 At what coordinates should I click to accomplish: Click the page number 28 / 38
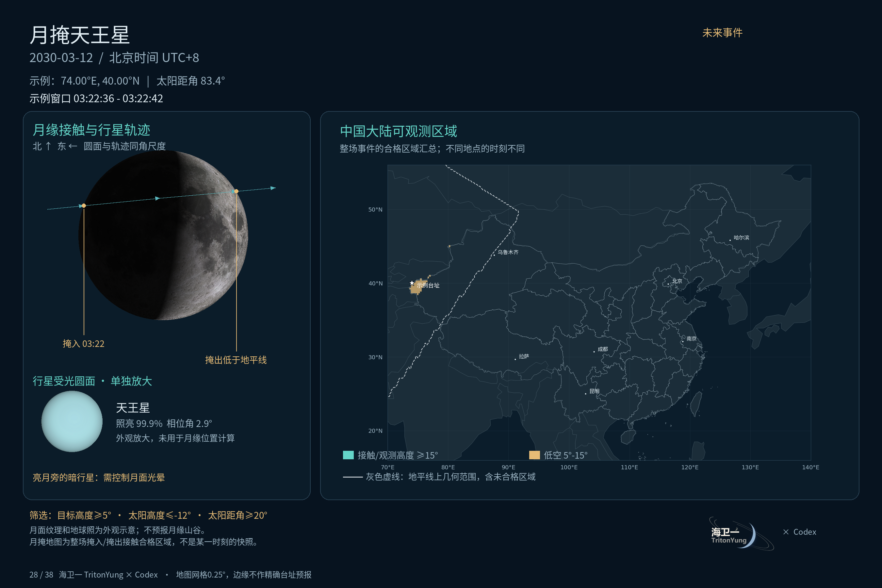[41, 575]
